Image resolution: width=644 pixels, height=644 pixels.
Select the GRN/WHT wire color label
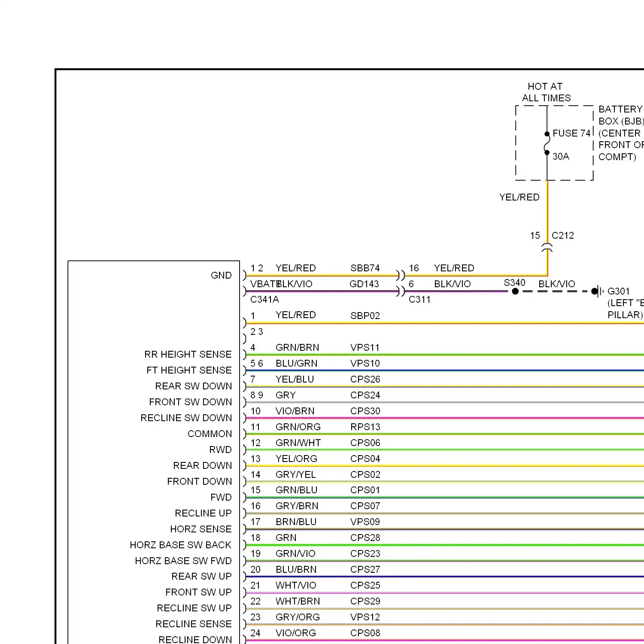click(298, 443)
